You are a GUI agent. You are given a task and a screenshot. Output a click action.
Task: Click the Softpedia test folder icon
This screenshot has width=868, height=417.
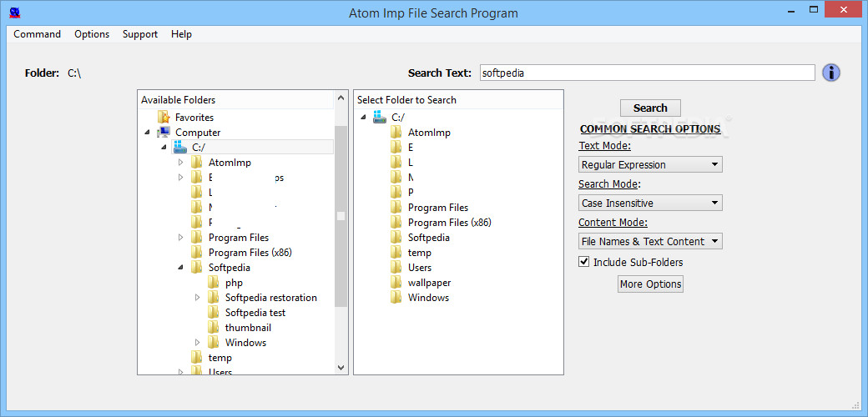[214, 313]
